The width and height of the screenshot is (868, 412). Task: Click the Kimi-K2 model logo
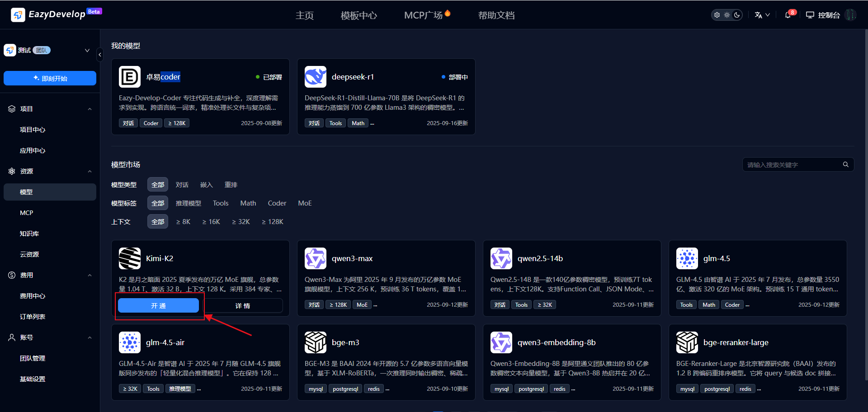coord(130,258)
